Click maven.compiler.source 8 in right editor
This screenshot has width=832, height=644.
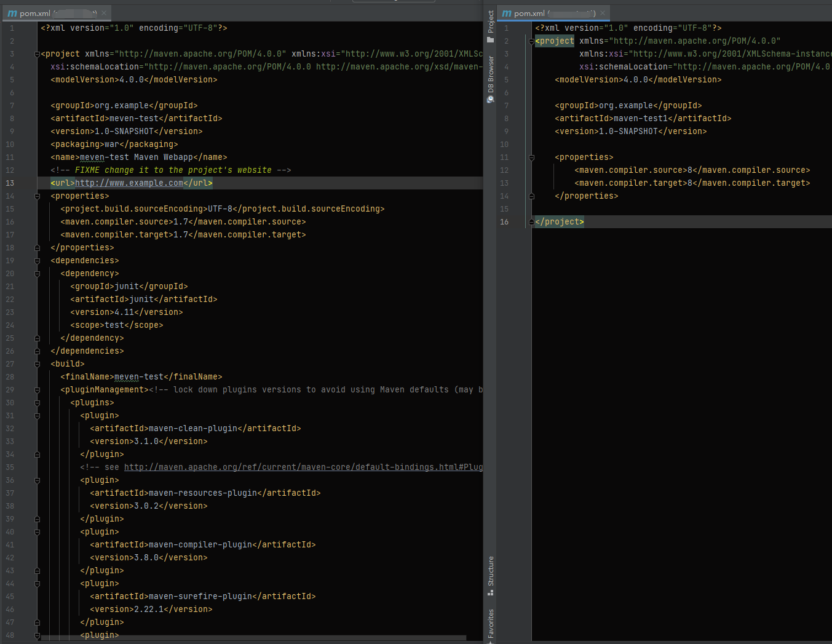[692, 170]
